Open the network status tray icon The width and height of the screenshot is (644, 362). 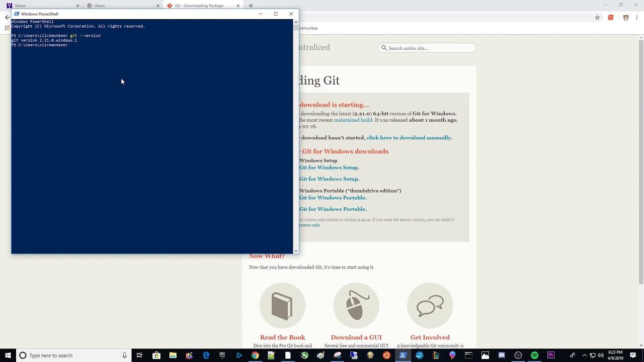[x=592, y=355]
